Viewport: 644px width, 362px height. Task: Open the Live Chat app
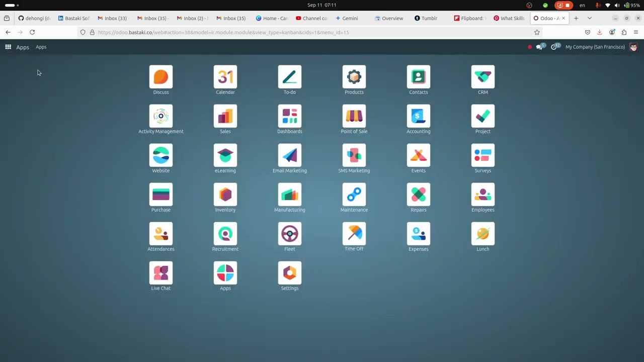click(x=161, y=273)
